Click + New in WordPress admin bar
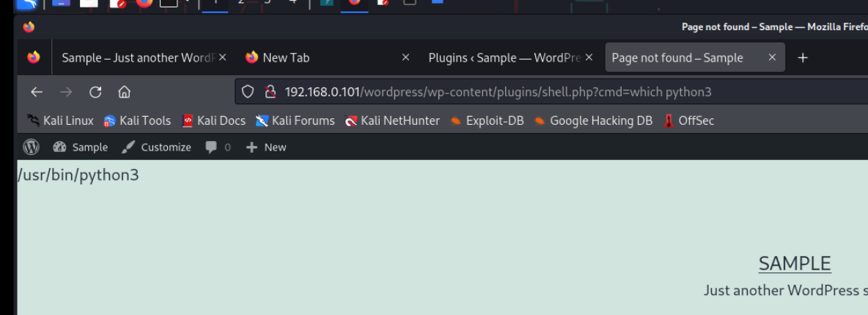Viewport: 868px width, 315px height. click(265, 147)
